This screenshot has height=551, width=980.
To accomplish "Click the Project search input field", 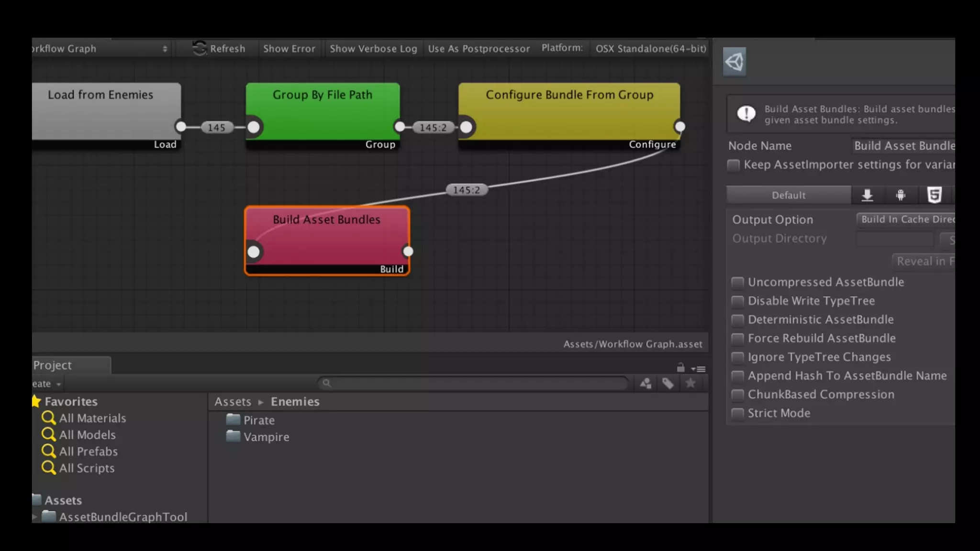I will 474,383.
